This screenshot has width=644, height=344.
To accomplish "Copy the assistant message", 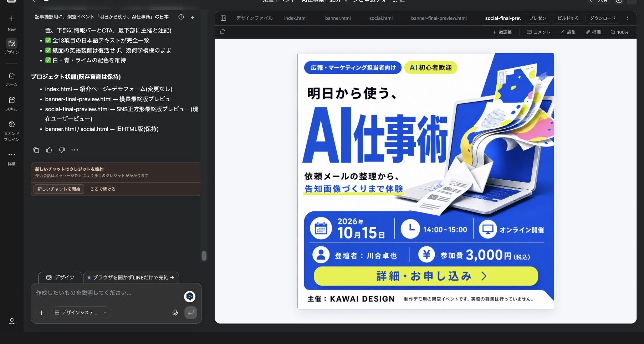I will 36,150.
